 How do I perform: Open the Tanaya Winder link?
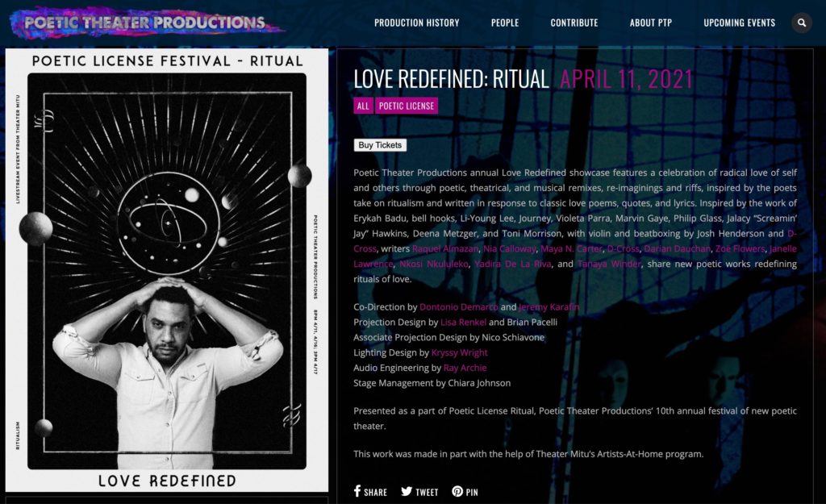point(609,264)
